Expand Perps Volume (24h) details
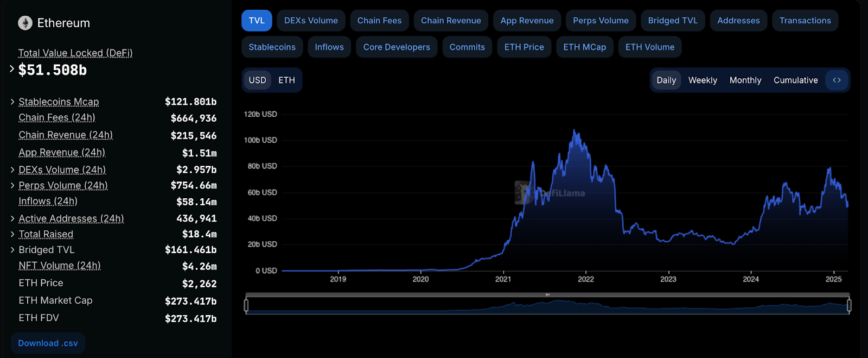 point(12,185)
